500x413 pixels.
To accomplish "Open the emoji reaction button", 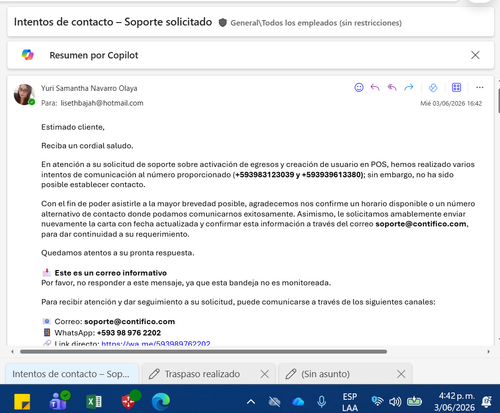I will tap(359, 87).
